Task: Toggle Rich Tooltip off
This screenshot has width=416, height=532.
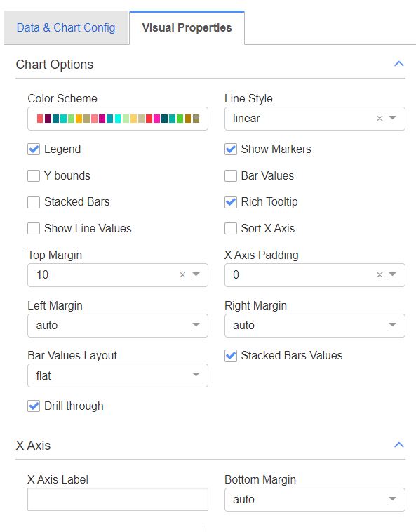Action: click(231, 202)
